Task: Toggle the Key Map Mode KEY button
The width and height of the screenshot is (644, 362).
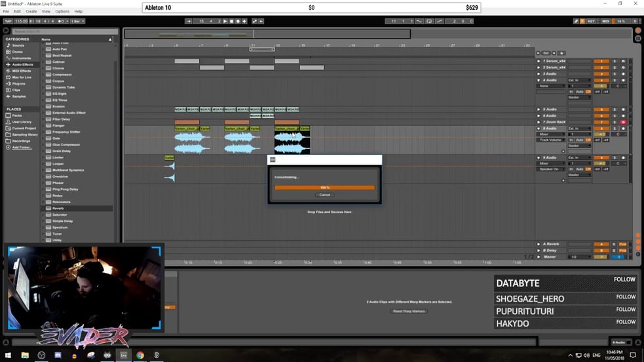Action: coord(591,21)
